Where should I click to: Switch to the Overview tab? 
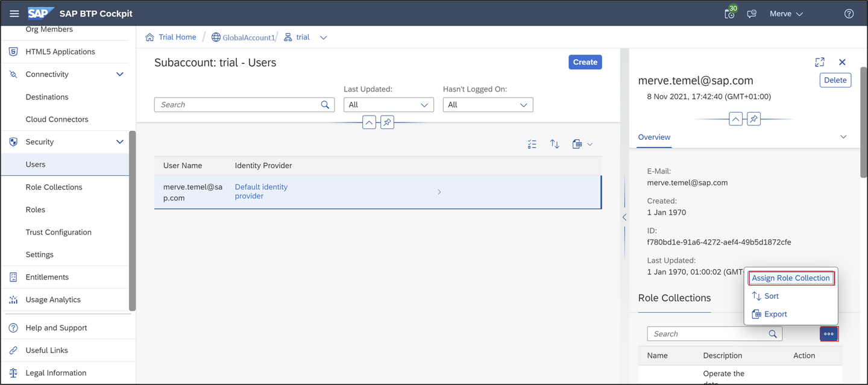click(x=654, y=137)
